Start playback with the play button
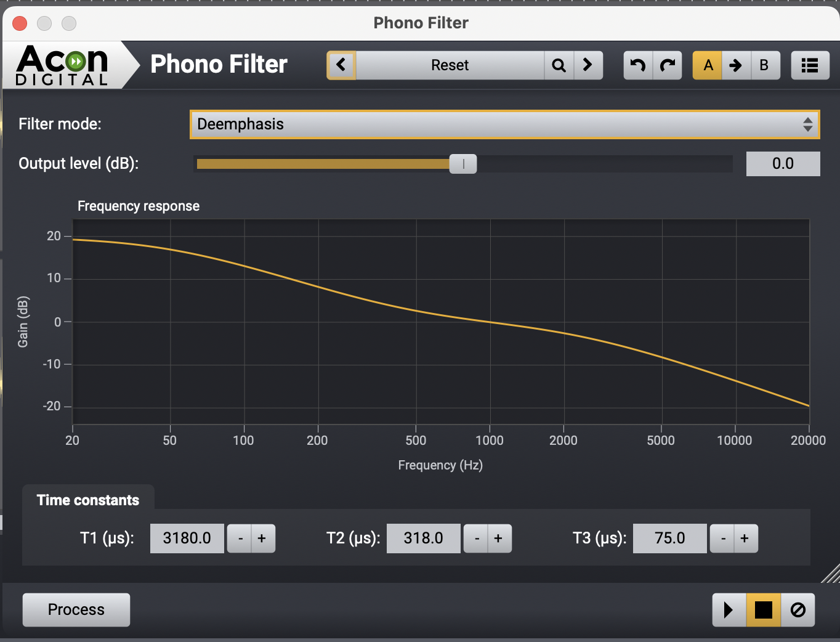The image size is (840, 642). coord(729,610)
